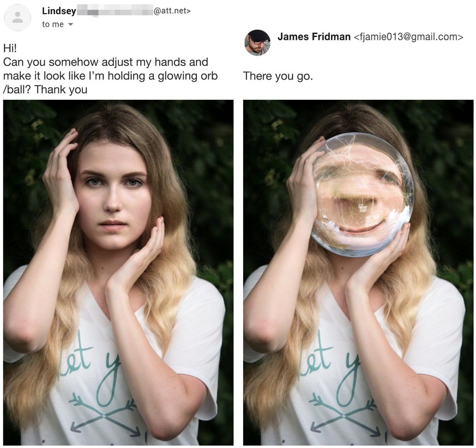
Task: Click the James Fridman sender name
Action: pos(314,37)
